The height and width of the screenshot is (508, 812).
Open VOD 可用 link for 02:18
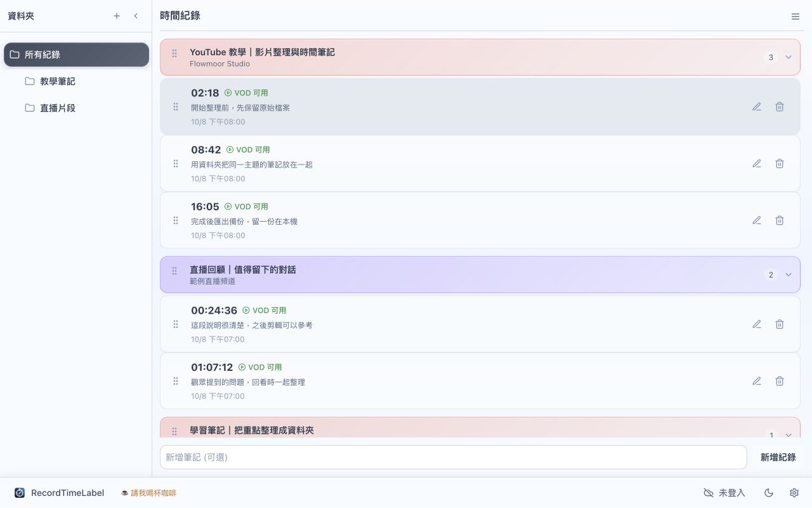pyautogui.click(x=246, y=93)
